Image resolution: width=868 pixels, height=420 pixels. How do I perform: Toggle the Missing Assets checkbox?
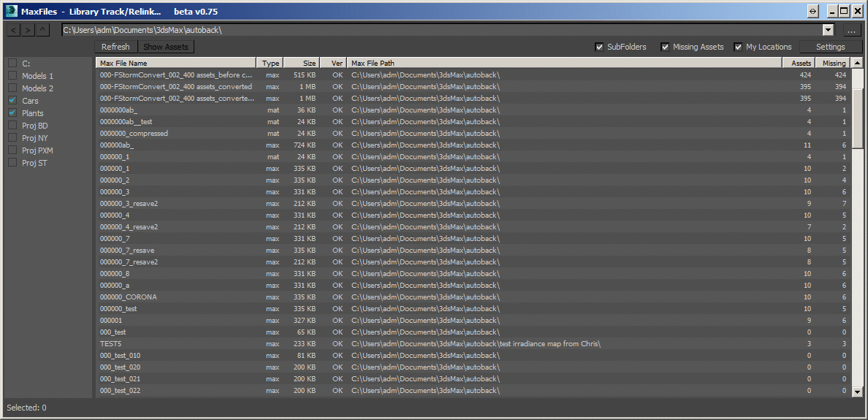pos(665,47)
